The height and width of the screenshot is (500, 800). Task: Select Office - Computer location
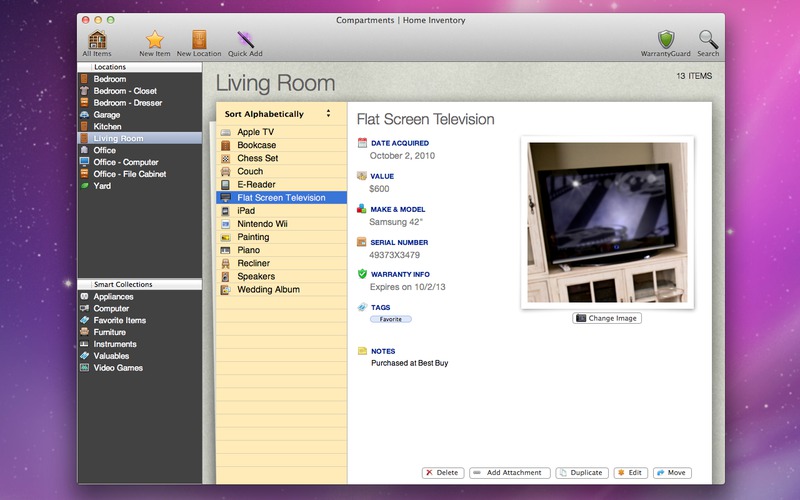pos(139,162)
